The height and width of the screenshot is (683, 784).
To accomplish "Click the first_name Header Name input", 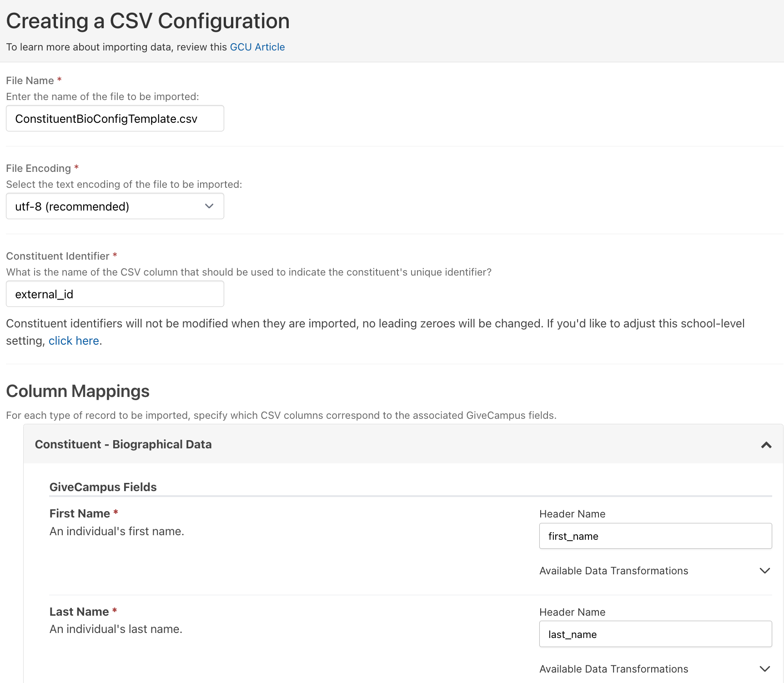I will [x=655, y=536].
